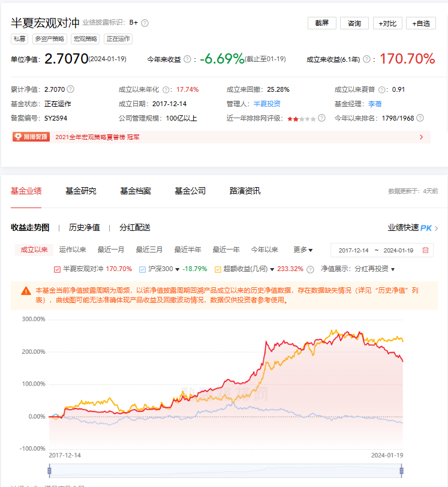Click the 截屏 button

point(322,23)
